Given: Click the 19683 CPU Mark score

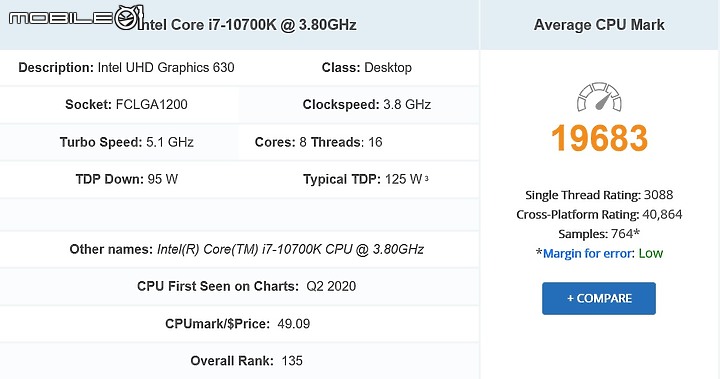Looking at the screenshot, I should (x=599, y=138).
